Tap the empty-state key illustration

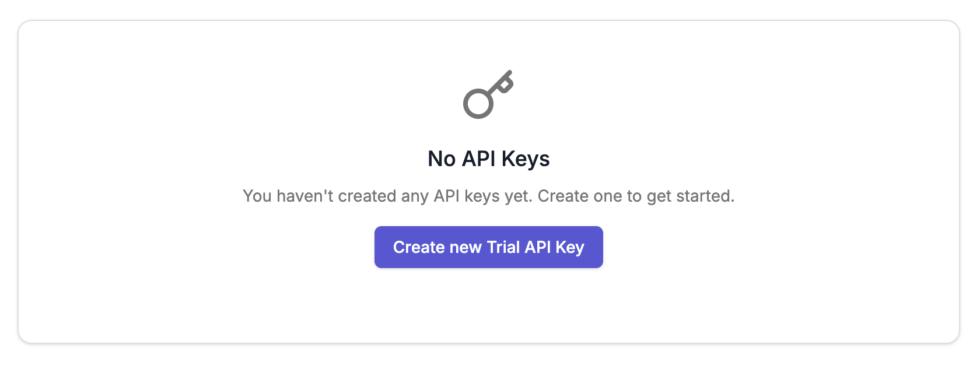point(488,94)
